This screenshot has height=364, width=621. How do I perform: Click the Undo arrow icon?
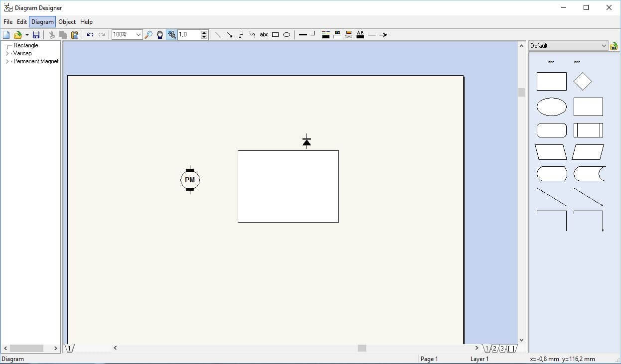pos(90,35)
